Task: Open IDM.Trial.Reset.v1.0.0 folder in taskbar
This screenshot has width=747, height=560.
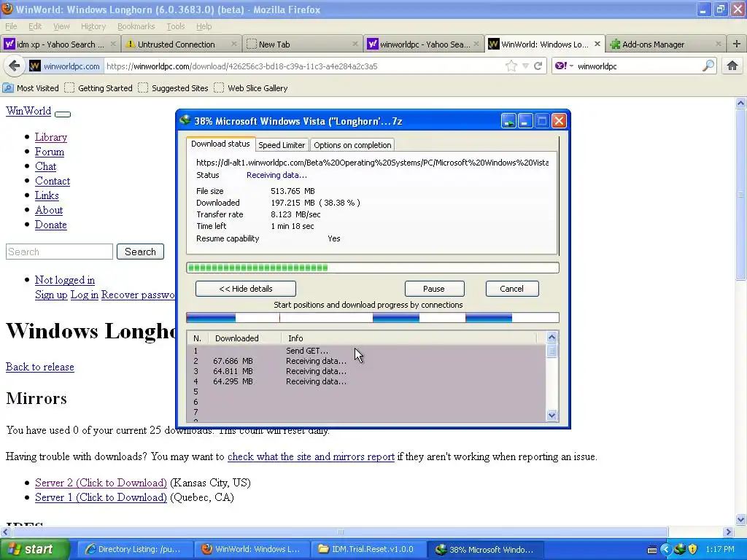Action: (368, 549)
